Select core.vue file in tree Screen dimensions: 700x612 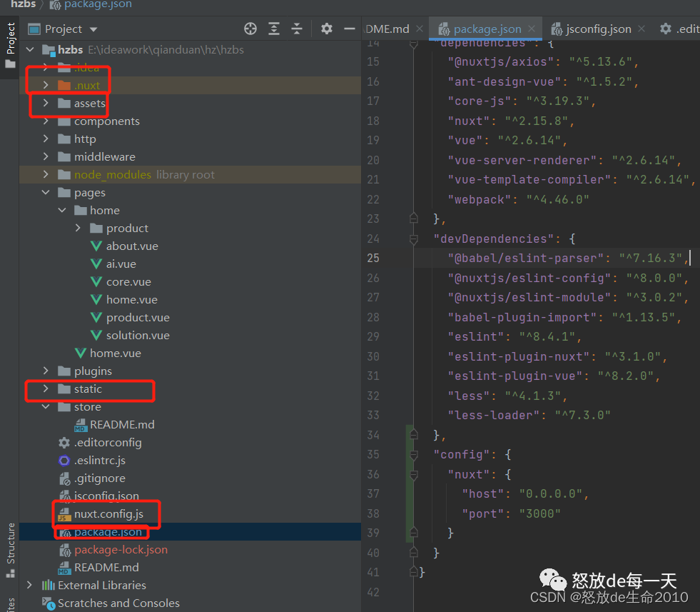pos(128,282)
